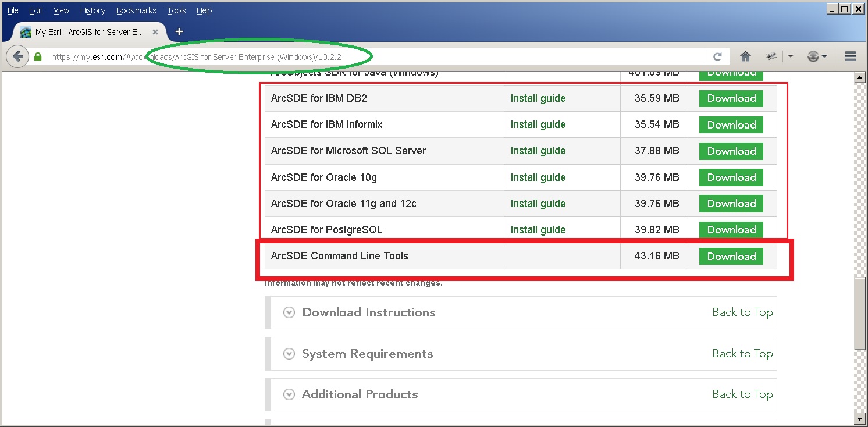Select the My Esri ArcGIS for Server tab
This screenshot has width=868, height=427.
[x=90, y=32]
